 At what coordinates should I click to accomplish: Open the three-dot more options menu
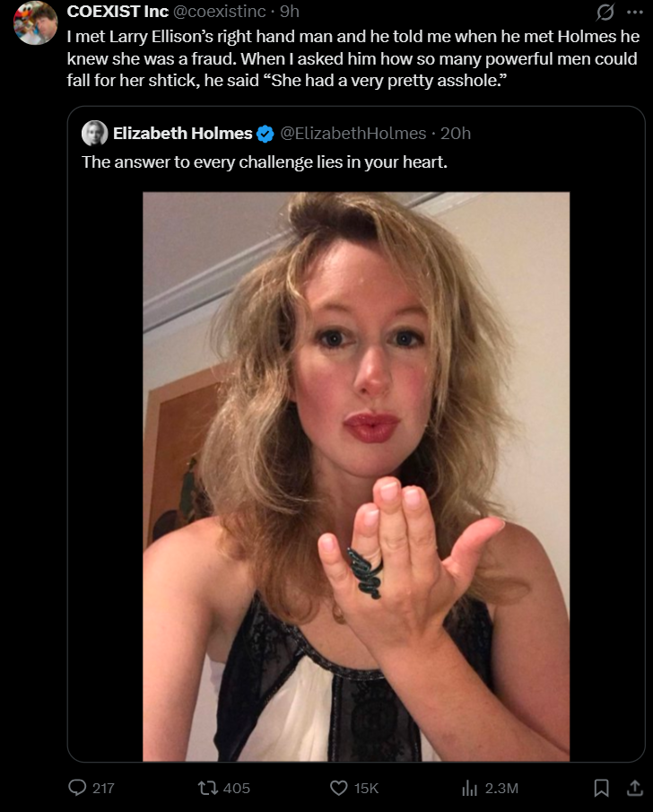pyautogui.click(x=635, y=12)
